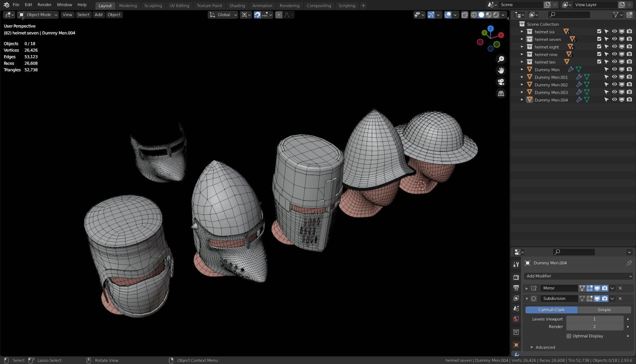
Task: Toggle Subdivision modifier viewport display
Action: pos(597,299)
